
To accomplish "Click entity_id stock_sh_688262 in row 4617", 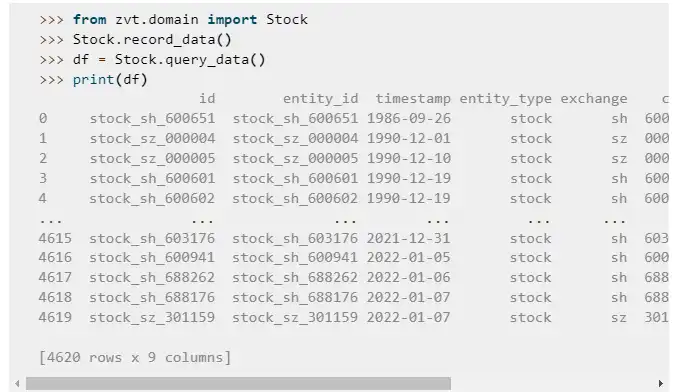I will [x=295, y=277].
